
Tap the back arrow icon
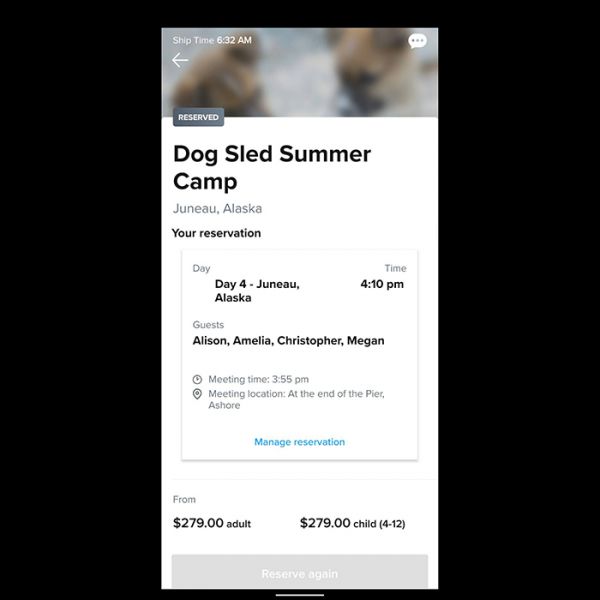click(x=180, y=60)
